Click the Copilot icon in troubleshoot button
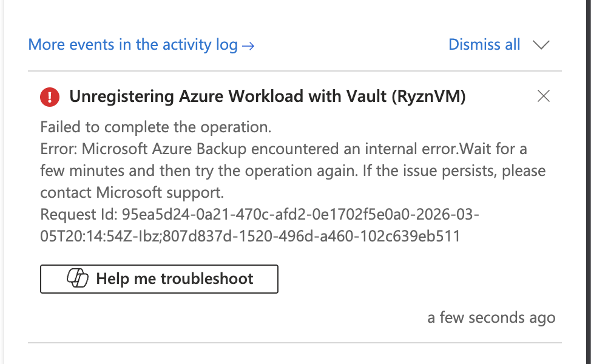 78,279
